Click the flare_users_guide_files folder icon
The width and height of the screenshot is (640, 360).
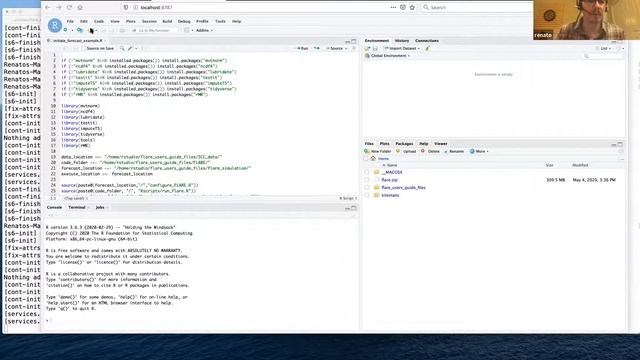coord(377,188)
